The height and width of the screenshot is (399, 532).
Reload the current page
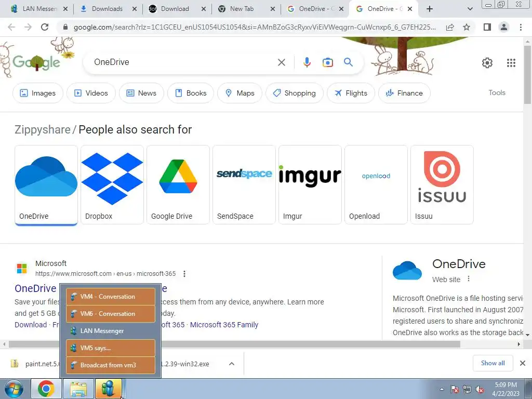pyautogui.click(x=45, y=27)
